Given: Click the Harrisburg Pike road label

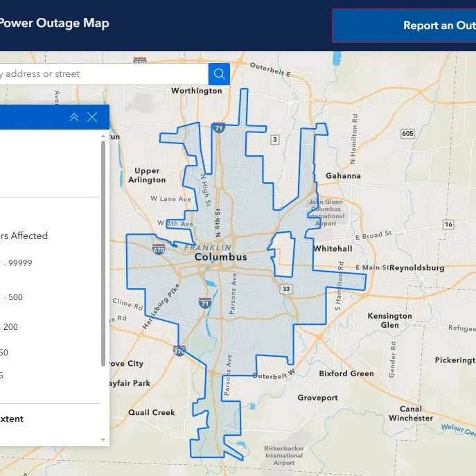Looking at the screenshot, I should click(161, 306).
